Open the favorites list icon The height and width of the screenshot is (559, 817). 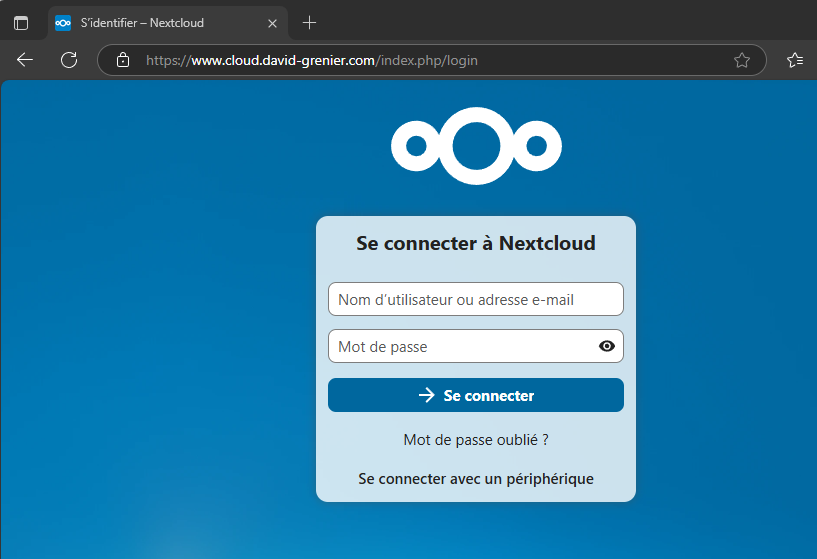tap(795, 60)
